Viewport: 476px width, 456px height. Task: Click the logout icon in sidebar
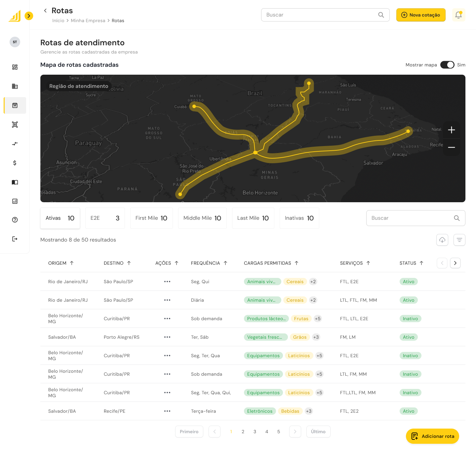coord(15,239)
